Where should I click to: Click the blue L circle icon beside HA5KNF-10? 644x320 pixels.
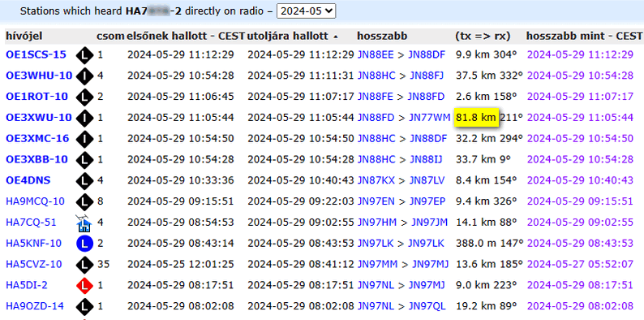point(84,244)
